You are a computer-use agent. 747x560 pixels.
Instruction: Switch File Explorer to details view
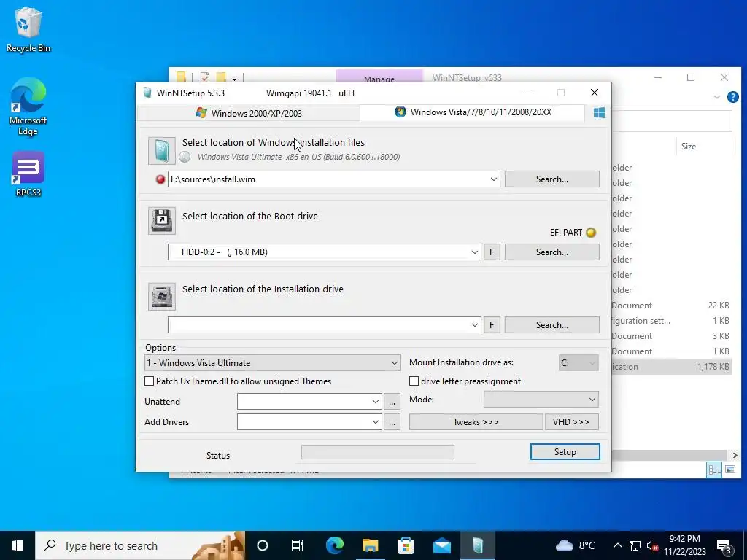pos(714,470)
